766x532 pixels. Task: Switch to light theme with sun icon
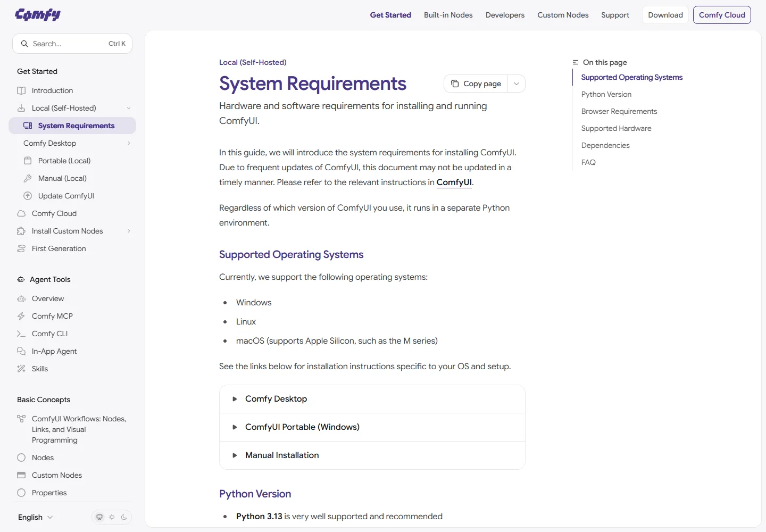point(112,517)
